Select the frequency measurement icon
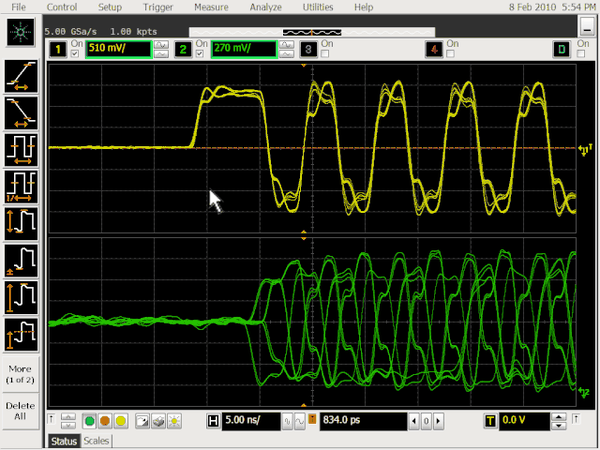This screenshot has height=450, width=600. [21, 187]
